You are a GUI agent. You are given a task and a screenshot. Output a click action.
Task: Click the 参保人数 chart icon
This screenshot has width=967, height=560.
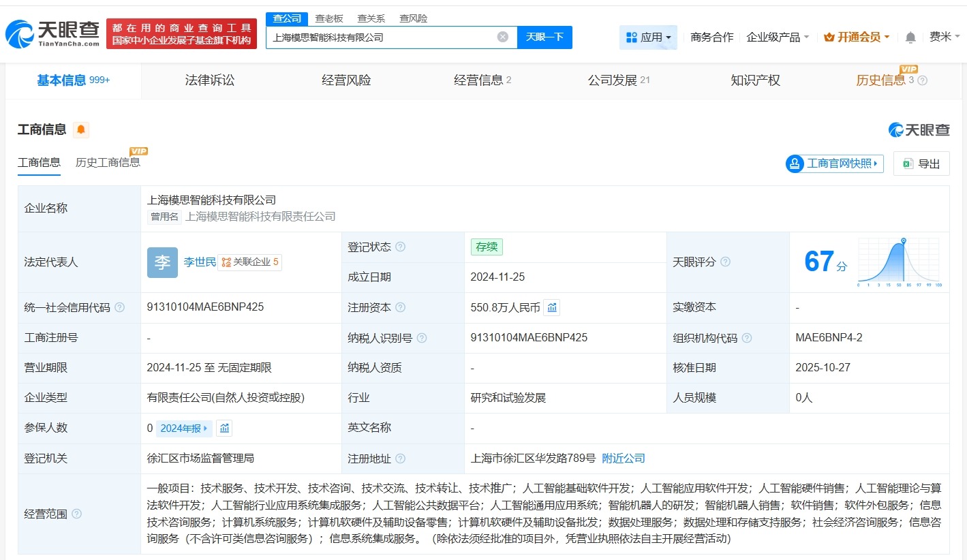click(226, 428)
